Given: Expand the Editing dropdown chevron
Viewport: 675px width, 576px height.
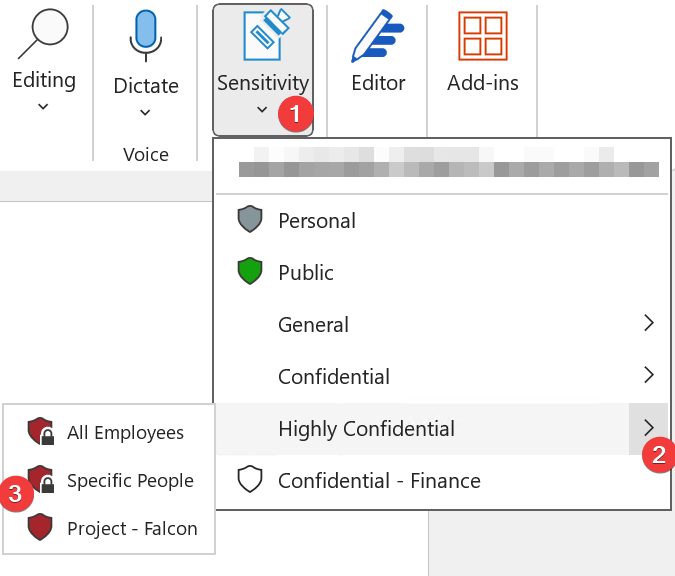Looking at the screenshot, I should coord(43,106).
